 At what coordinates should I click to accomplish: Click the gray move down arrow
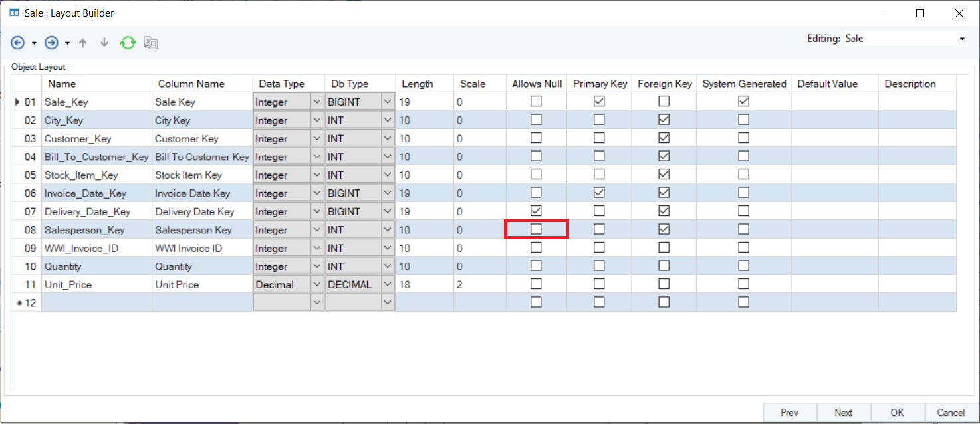(104, 43)
